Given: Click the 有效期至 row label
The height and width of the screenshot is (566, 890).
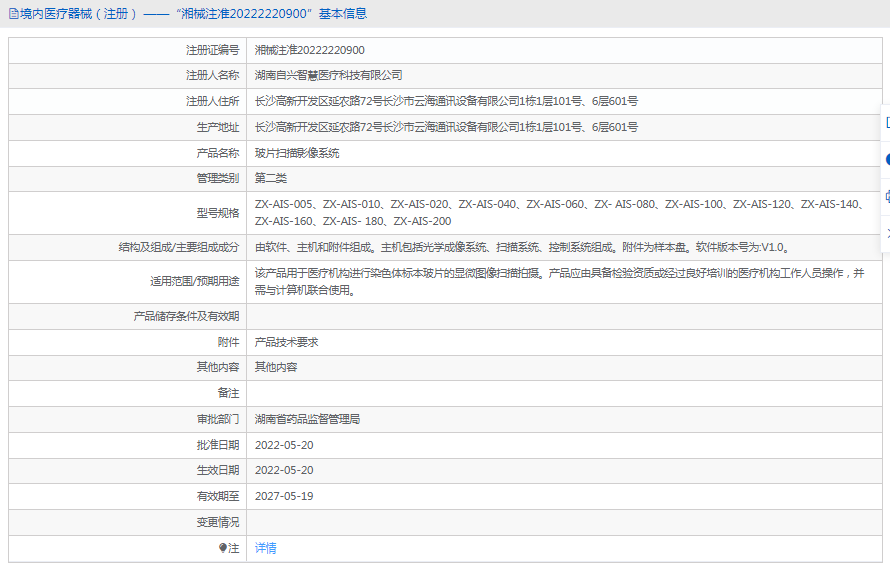Looking at the screenshot, I should point(218,496).
